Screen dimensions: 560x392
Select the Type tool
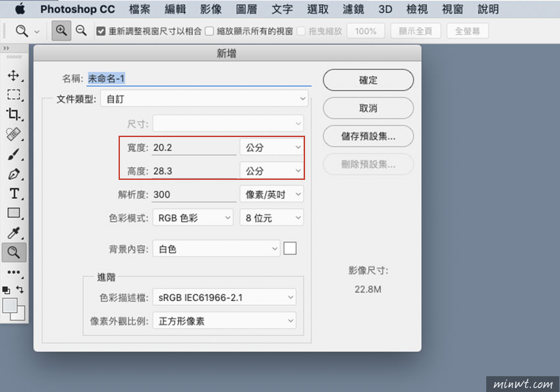[14, 194]
